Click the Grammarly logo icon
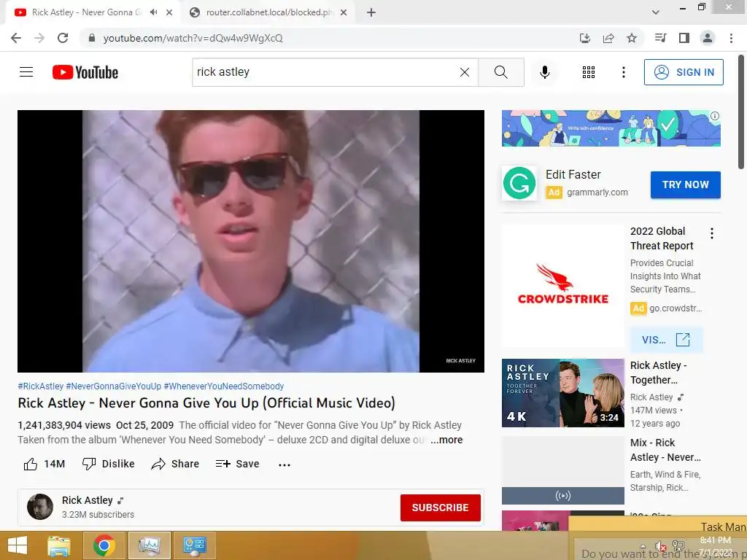The width and height of the screenshot is (747, 560). pyautogui.click(x=519, y=183)
